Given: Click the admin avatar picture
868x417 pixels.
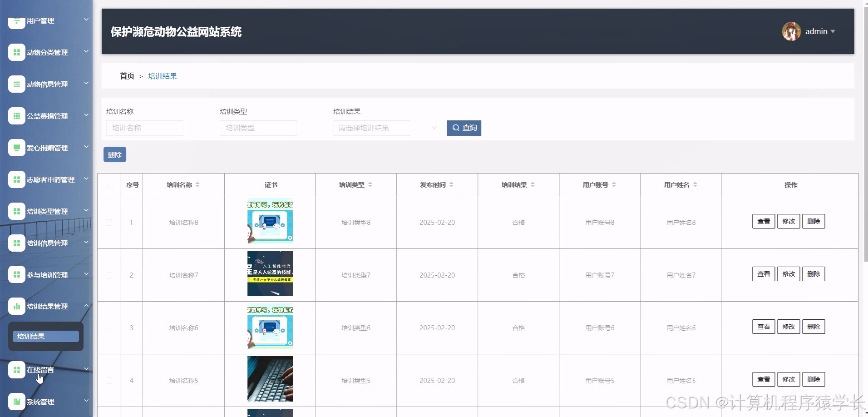Looking at the screenshot, I should tap(791, 31).
